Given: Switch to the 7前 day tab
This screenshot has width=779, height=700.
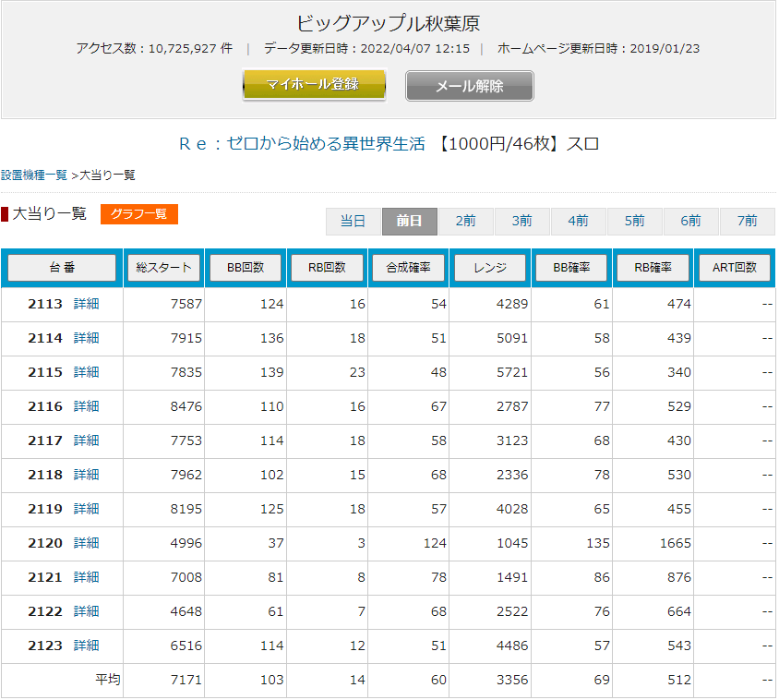Looking at the screenshot, I should tap(747, 222).
